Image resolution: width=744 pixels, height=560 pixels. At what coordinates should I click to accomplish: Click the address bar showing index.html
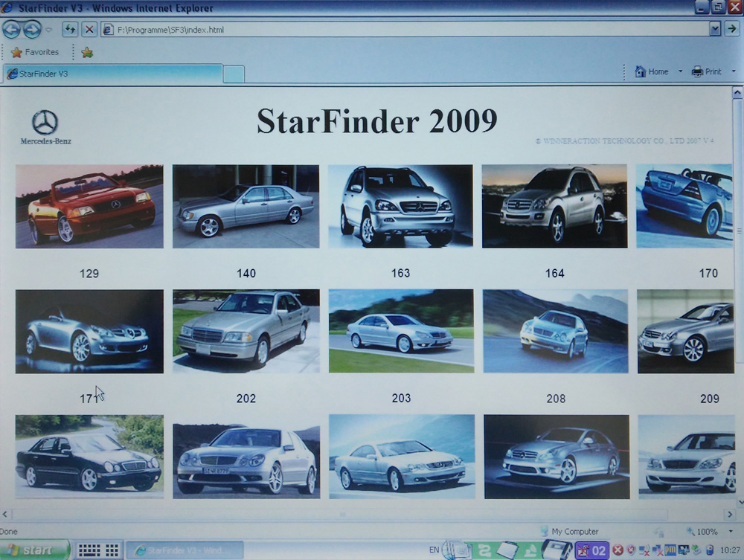[x=405, y=30]
